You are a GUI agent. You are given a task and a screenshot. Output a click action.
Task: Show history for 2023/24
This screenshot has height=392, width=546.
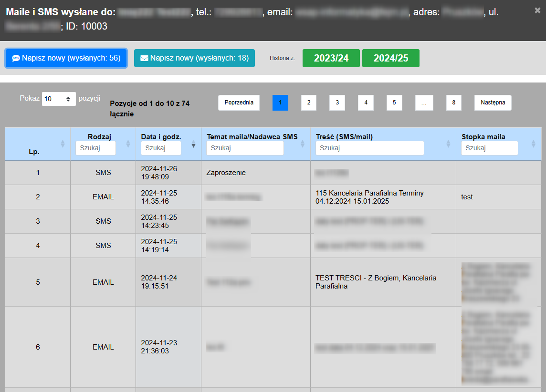pos(331,58)
